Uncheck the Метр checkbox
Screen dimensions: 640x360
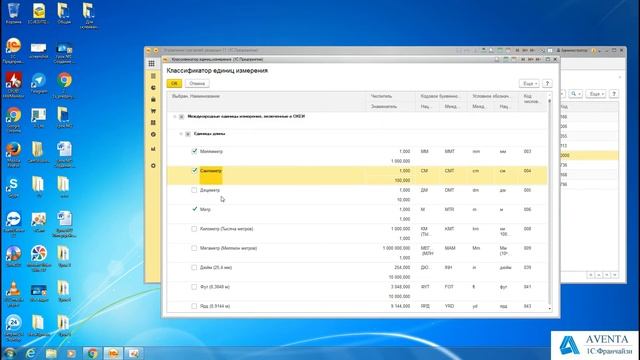(x=194, y=209)
